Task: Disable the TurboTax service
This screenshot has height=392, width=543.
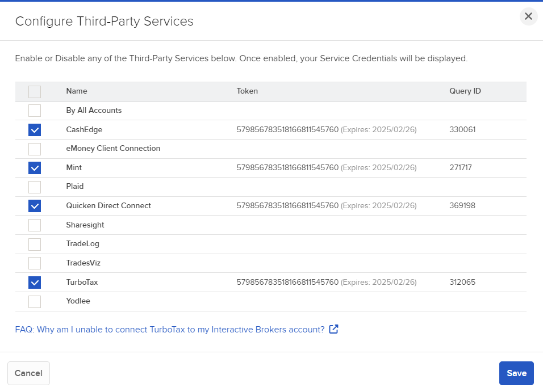Action: click(x=34, y=282)
